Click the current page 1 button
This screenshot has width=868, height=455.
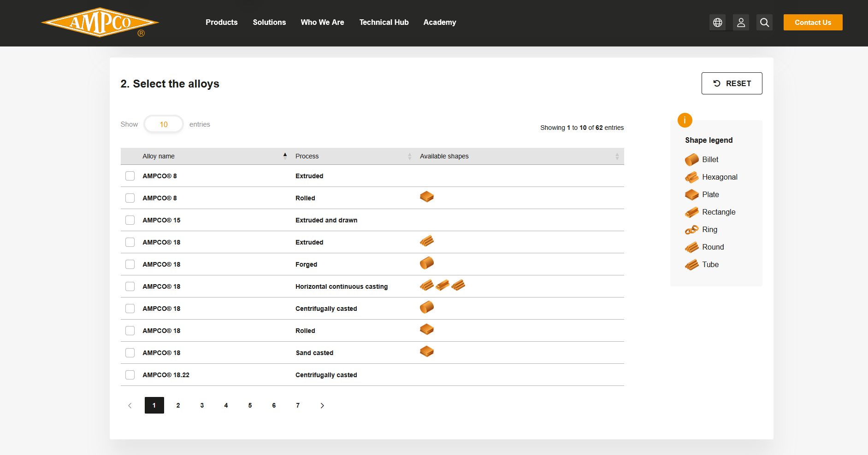(x=154, y=405)
